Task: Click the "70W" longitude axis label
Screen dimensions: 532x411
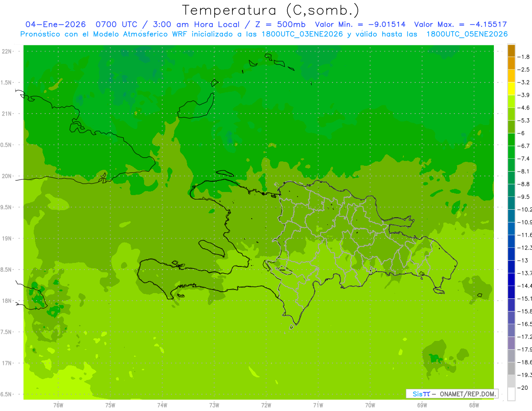Action: [370, 405]
